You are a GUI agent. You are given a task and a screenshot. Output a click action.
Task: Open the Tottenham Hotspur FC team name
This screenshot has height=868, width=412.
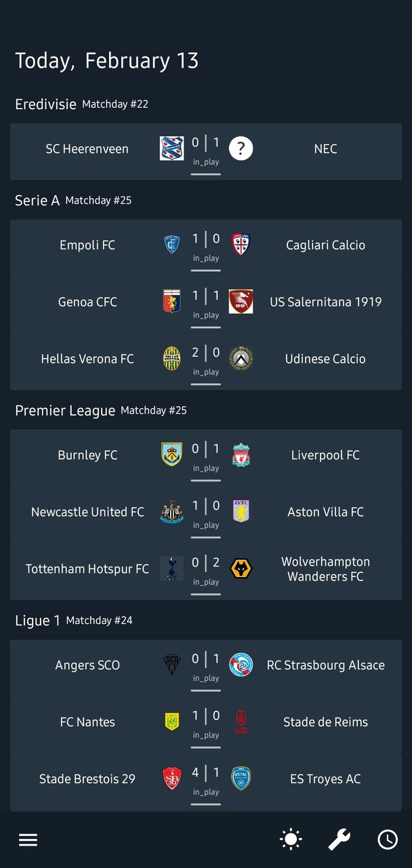coord(87,568)
